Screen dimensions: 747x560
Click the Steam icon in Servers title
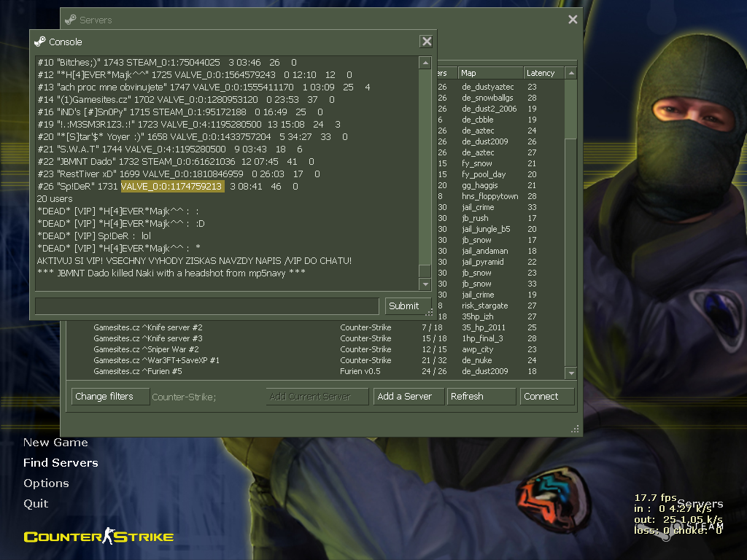coord(71,20)
